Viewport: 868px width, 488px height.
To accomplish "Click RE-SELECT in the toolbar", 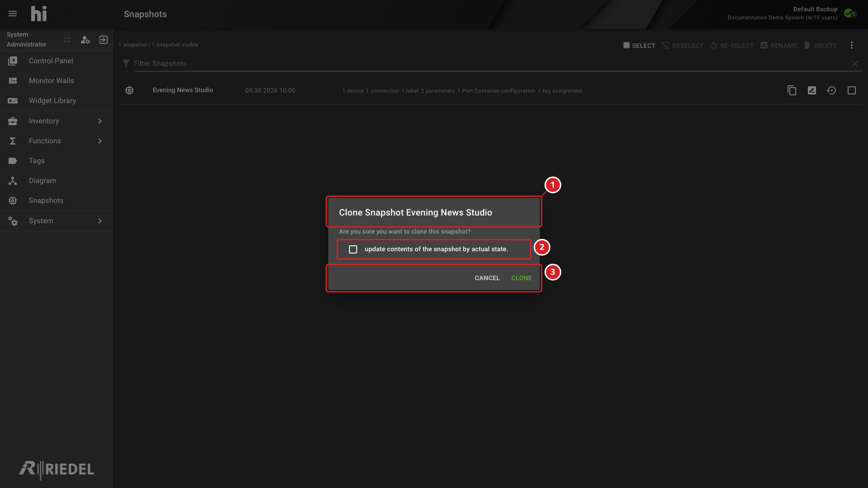I will pyautogui.click(x=732, y=46).
